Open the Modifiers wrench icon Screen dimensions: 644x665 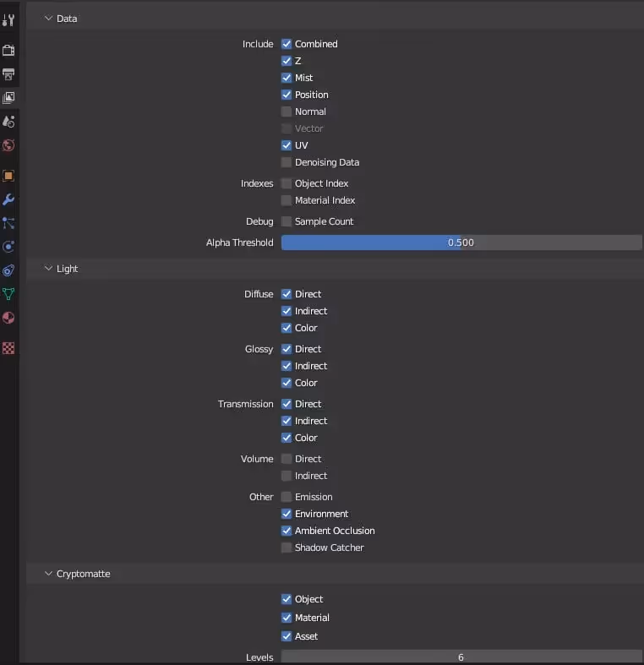[8, 199]
